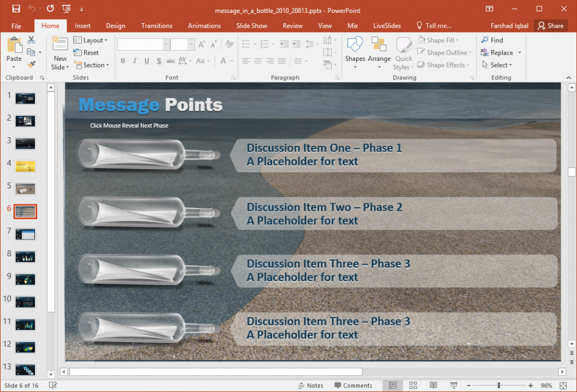Click the Reset slide button
Viewport: 577px width, 392px height.
coord(86,52)
